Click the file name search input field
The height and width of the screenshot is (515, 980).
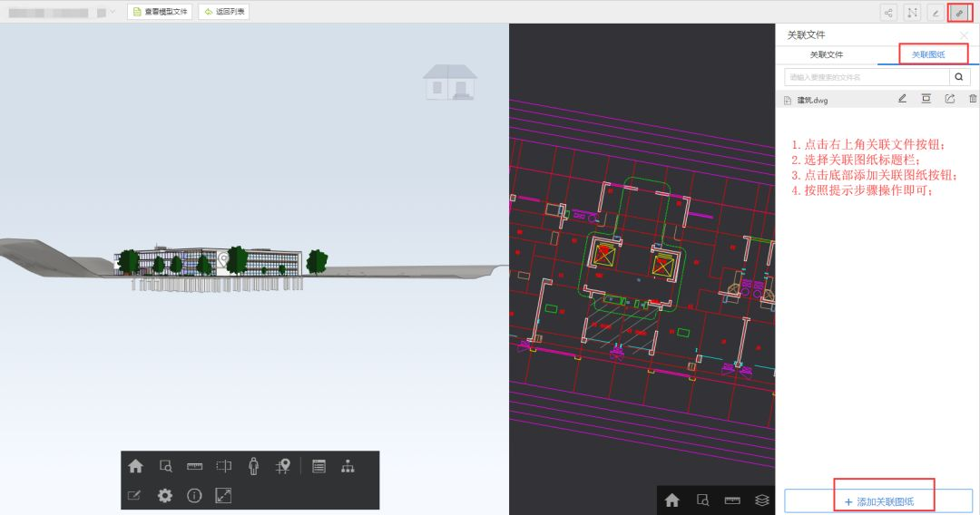(864, 78)
